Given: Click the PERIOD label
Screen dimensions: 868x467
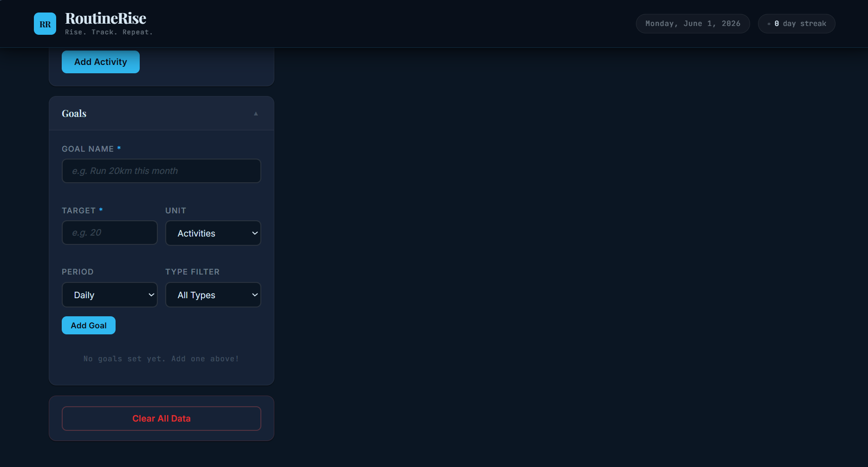Looking at the screenshot, I should tap(78, 272).
